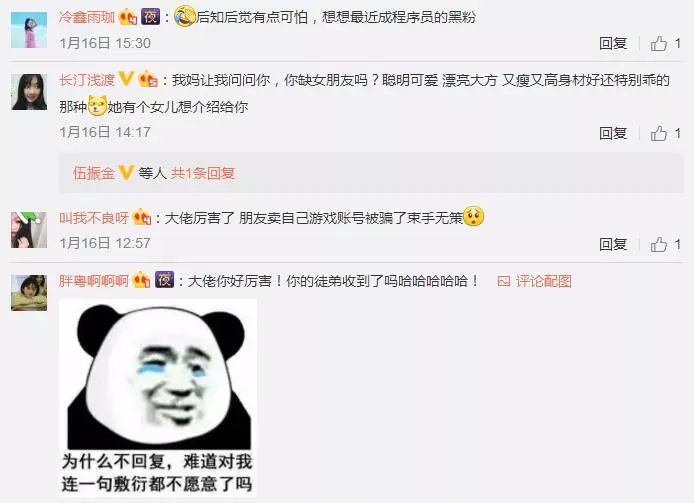Open 冷鑫雨珈's avatar picture
The width and height of the screenshot is (694, 503).
(29, 30)
